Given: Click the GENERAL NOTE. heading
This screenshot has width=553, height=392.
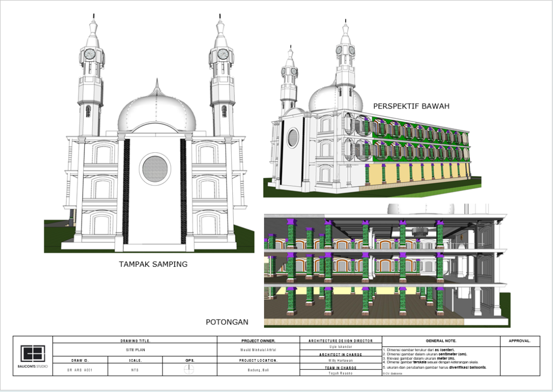Looking at the screenshot, I should (x=441, y=341).
